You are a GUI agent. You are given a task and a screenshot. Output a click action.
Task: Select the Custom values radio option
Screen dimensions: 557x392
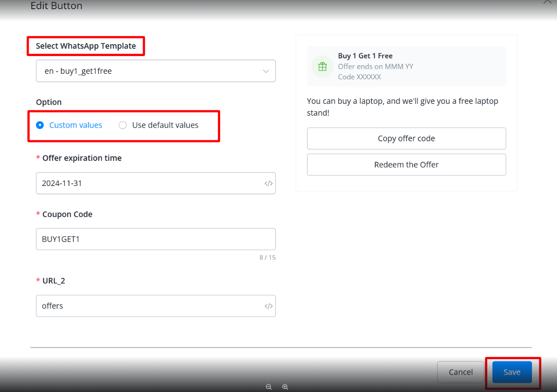pyautogui.click(x=40, y=125)
